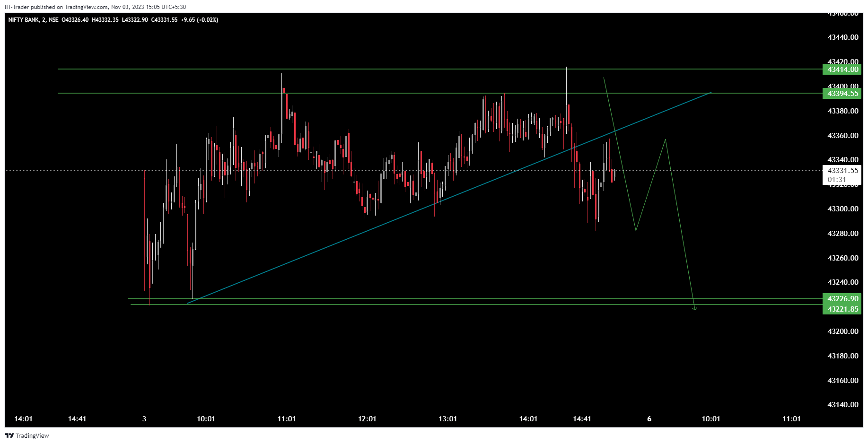Click the 43240.00 price axis label
The width and height of the screenshot is (868, 444).
(x=842, y=282)
